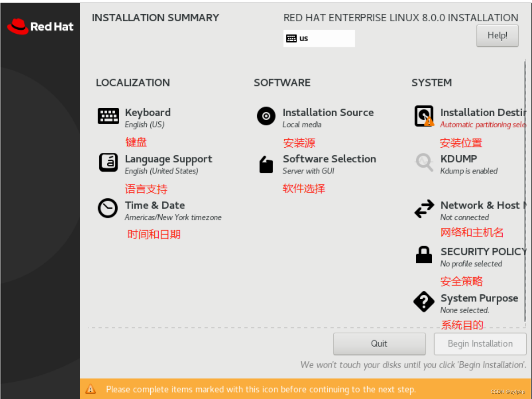Click the us keyboard layout indicator
This screenshot has height=399, width=532.
tap(319, 39)
